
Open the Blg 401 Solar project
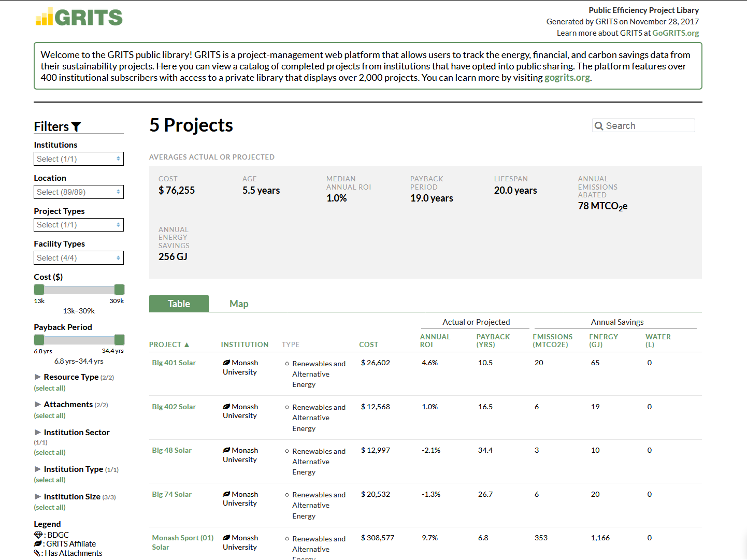[x=174, y=363]
